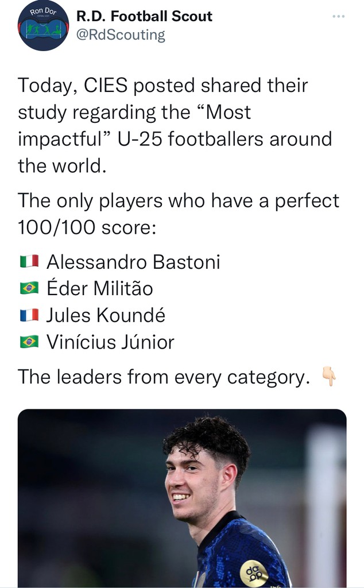364x588 pixels.
Task: Open R.D. Football Scout profile avatar
Action: pyautogui.click(x=44, y=25)
